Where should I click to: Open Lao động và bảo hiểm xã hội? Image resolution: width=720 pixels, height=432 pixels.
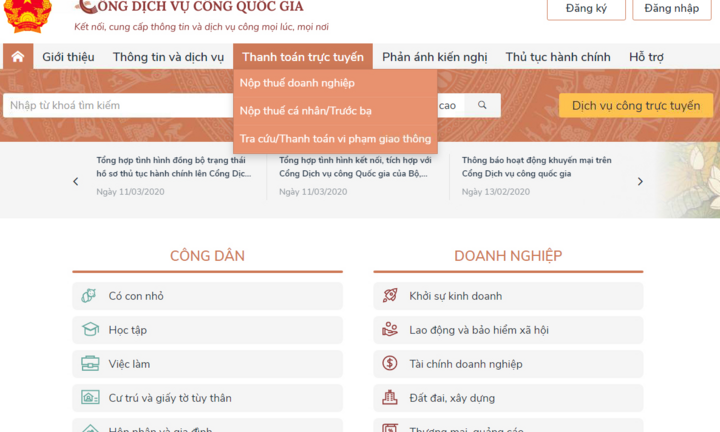508,330
